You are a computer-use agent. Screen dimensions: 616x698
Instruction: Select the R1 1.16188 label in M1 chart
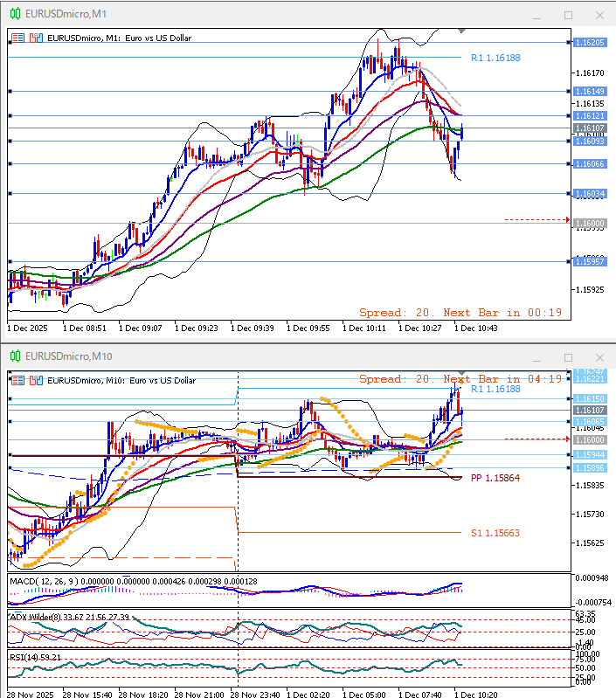(495, 58)
